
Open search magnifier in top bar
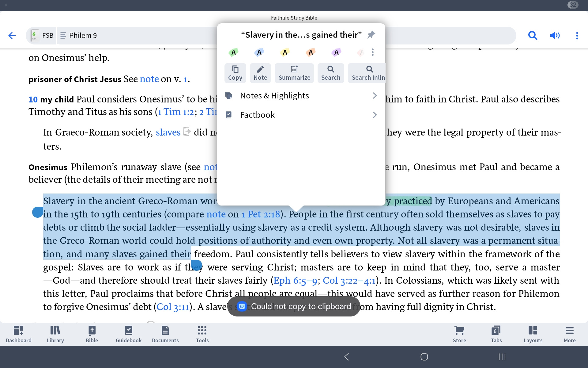tap(533, 36)
